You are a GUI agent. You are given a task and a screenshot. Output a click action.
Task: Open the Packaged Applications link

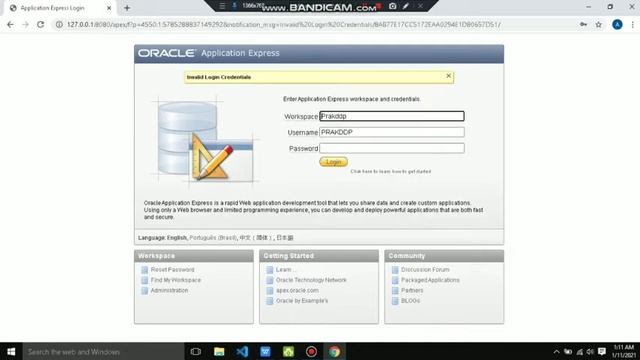430,280
